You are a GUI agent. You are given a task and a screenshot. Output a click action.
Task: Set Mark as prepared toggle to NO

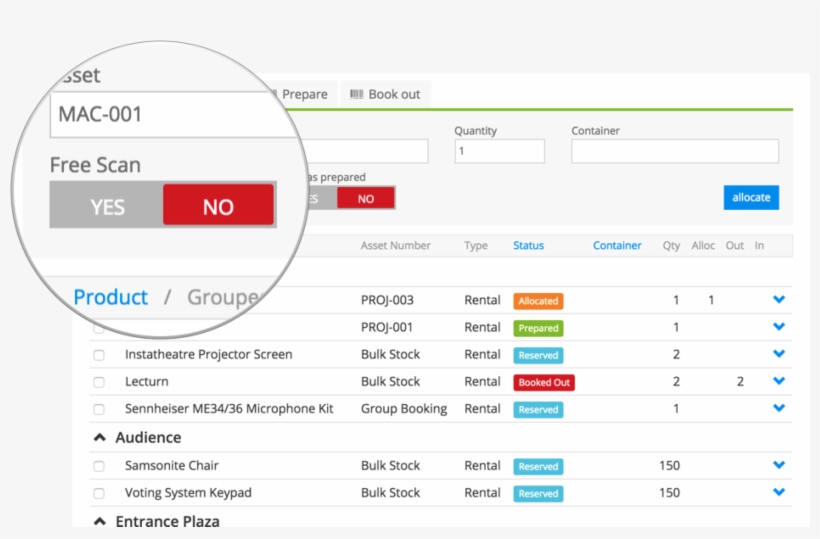(366, 198)
